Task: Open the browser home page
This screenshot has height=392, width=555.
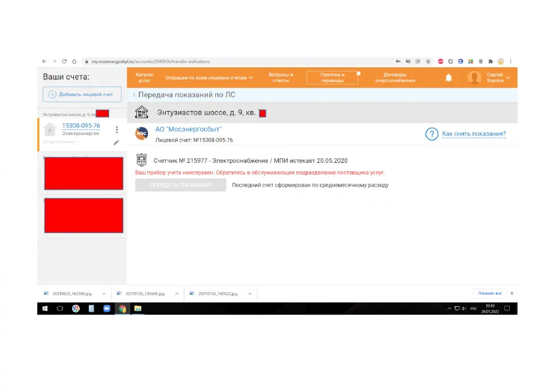Action: 74,61
